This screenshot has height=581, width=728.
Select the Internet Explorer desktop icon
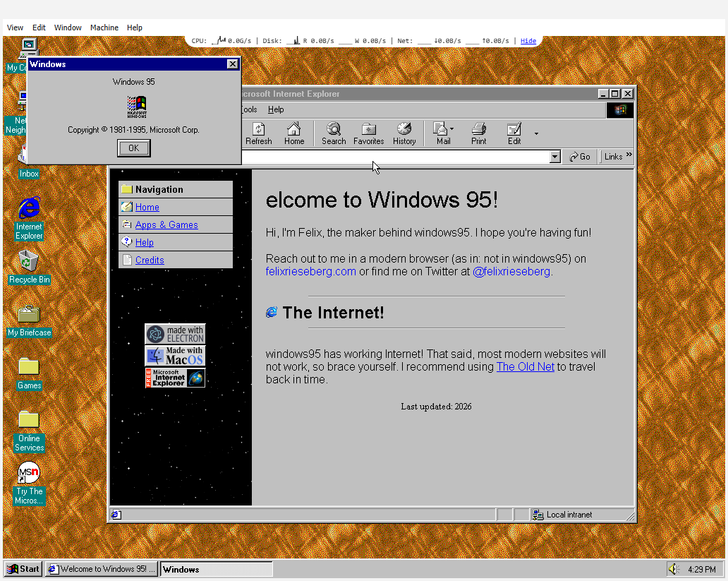[x=29, y=218]
